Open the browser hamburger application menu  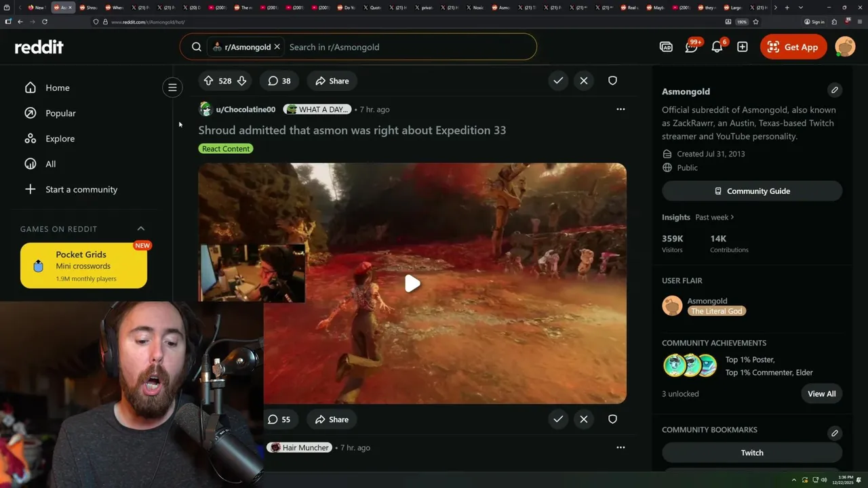(859, 22)
